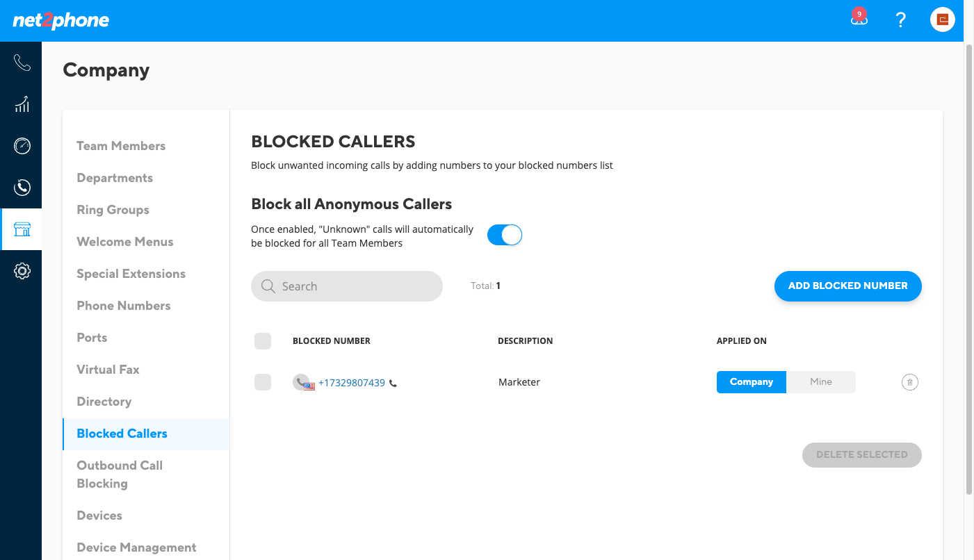Image resolution: width=974 pixels, height=560 pixels.
Task: Open Ports section
Action: [x=92, y=338]
